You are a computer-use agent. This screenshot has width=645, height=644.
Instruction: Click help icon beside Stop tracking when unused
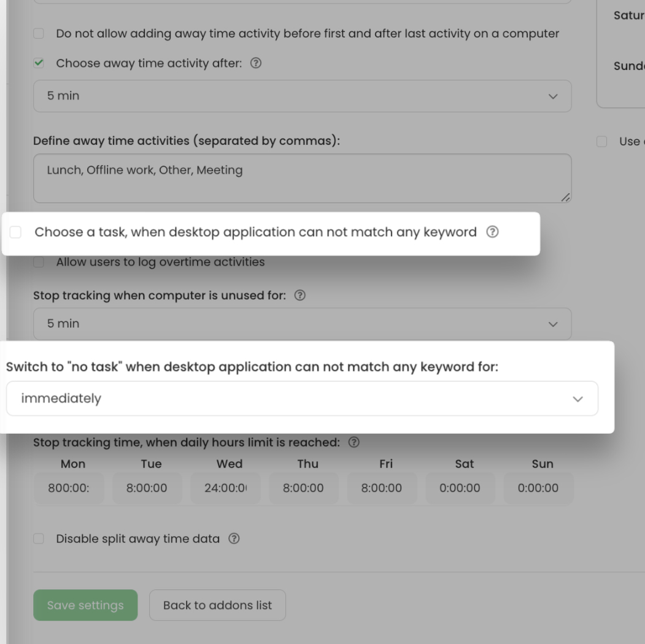coord(299,296)
